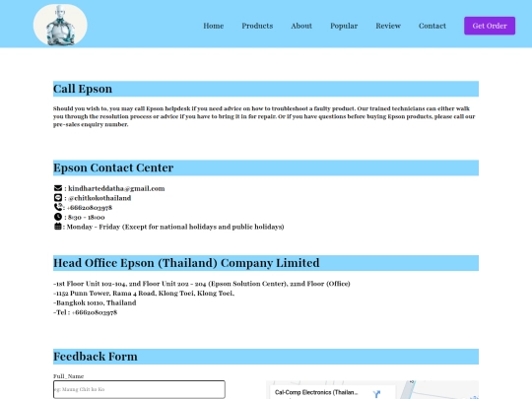Open the Review nav link
532x399 pixels.
[x=388, y=26]
